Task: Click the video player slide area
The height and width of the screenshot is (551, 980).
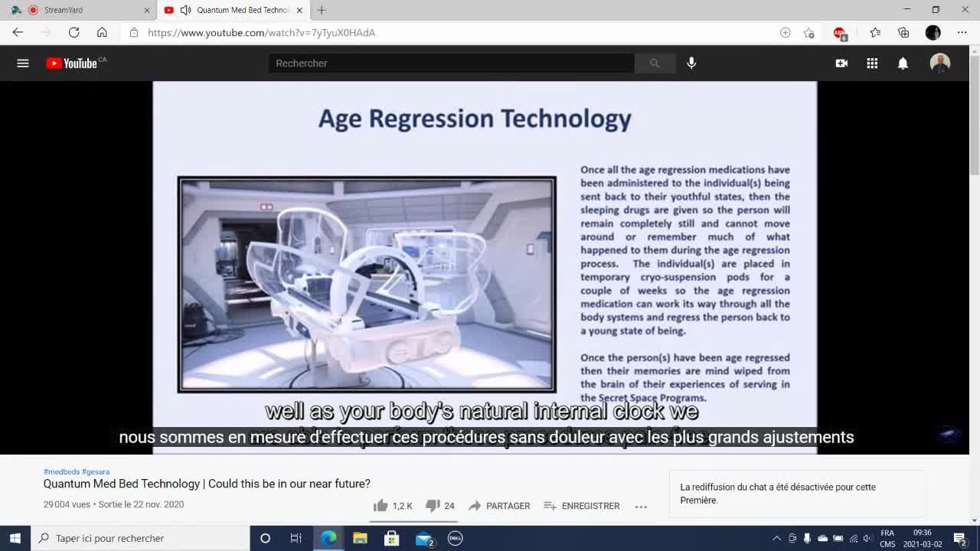Action: point(485,267)
